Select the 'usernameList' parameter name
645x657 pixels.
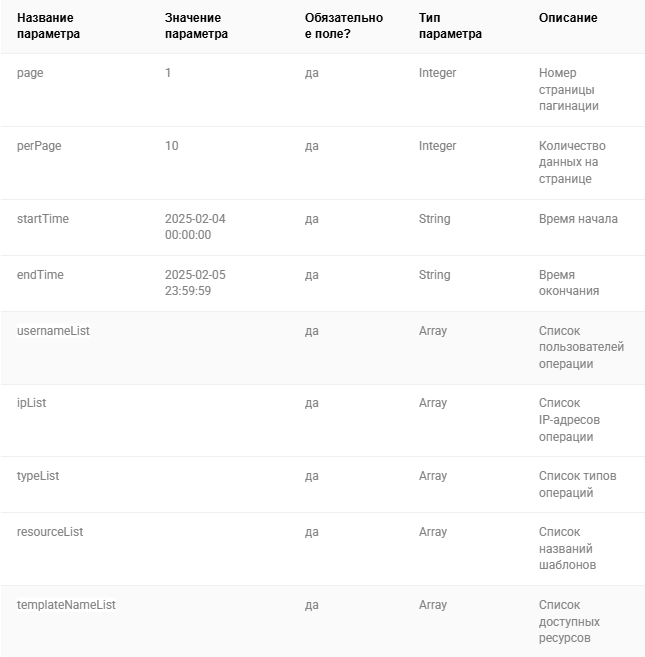[x=53, y=331]
